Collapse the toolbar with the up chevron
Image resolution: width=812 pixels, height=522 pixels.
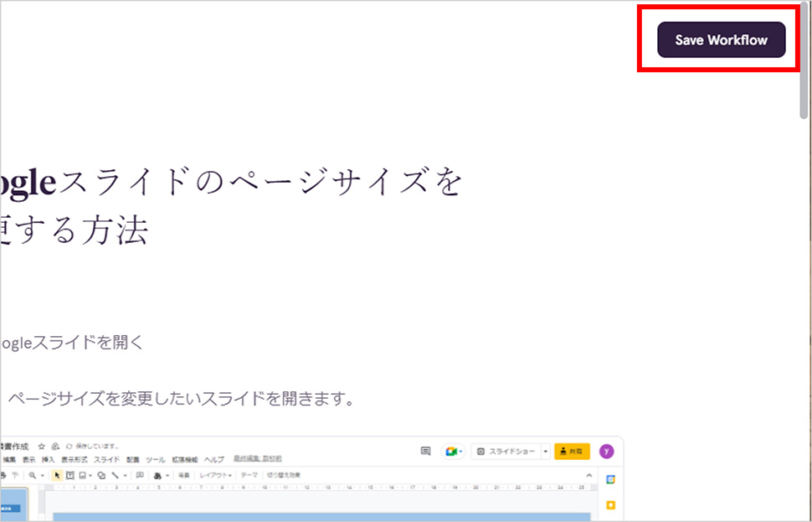[x=588, y=475]
